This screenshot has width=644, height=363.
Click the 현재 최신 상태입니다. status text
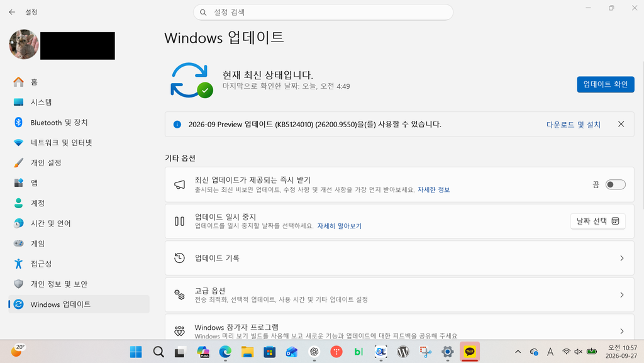point(268,75)
